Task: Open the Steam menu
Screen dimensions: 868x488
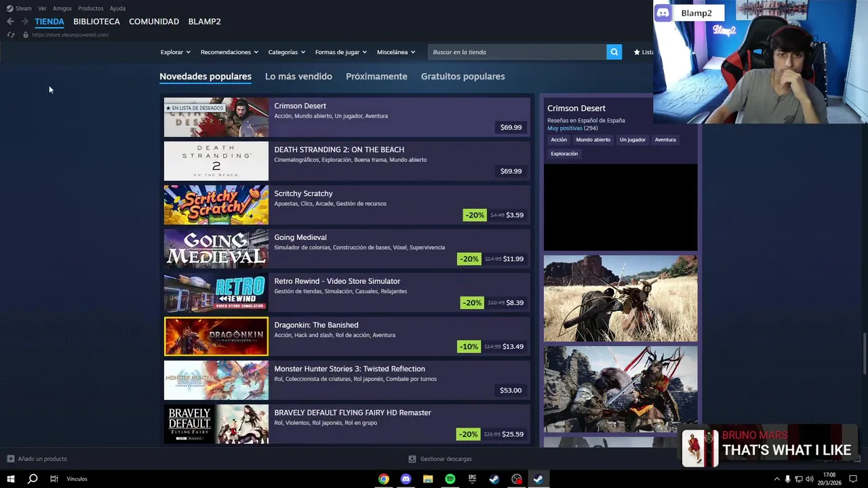Action: (x=24, y=8)
